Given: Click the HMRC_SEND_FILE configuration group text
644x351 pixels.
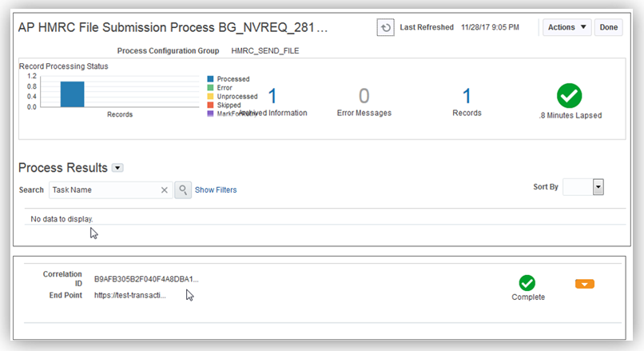Looking at the screenshot, I should (265, 50).
